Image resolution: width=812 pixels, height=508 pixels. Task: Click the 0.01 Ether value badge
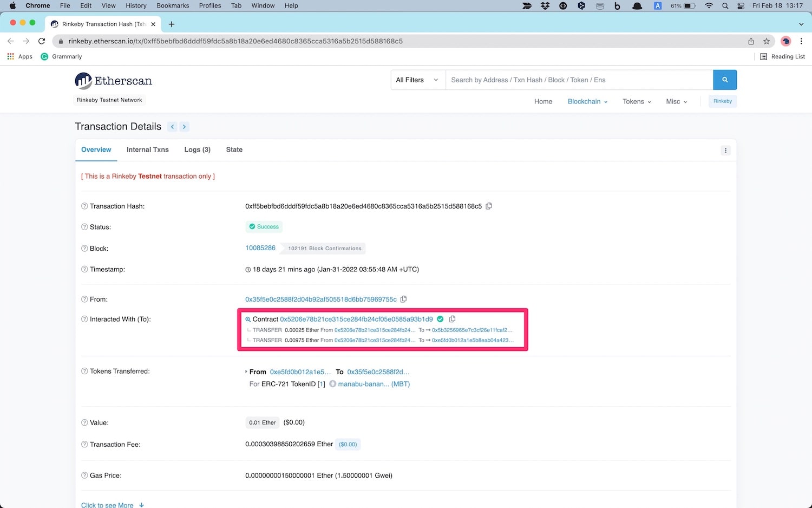pyautogui.click(x=263, y=422)
